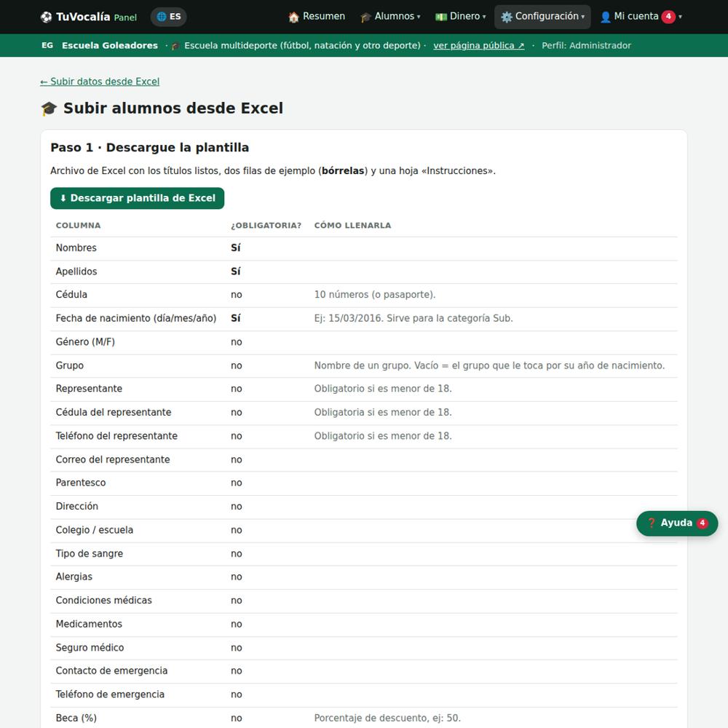This screenshot has height=728, width=728.
Task: Open the Ayuda help button
Action: [677, 523]
